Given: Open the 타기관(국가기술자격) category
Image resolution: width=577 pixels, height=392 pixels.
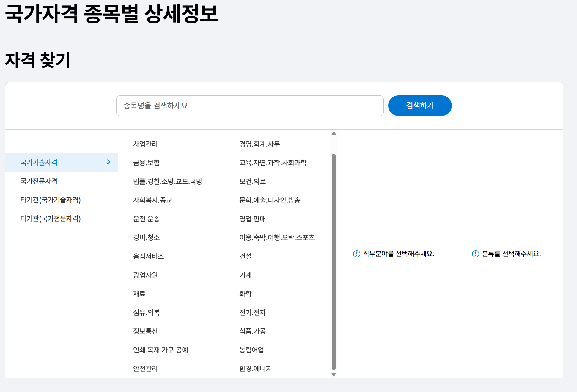Looking at the screenshot, I should 51,200.
